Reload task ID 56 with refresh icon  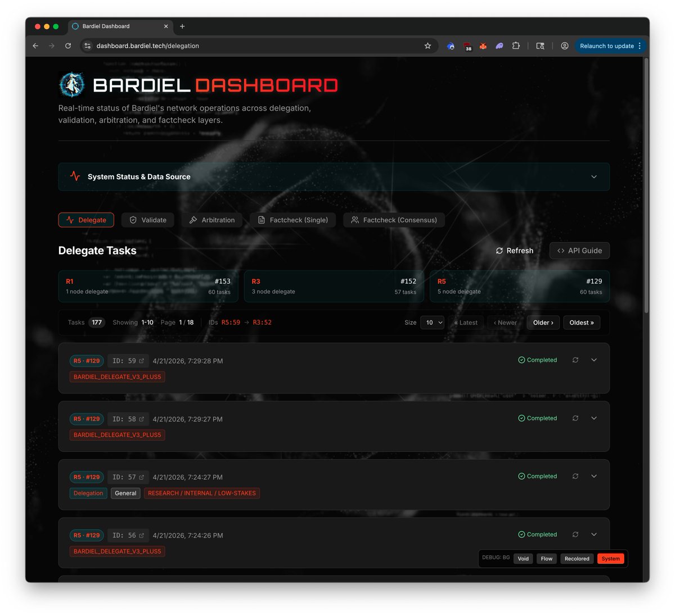tap(575, 535)
